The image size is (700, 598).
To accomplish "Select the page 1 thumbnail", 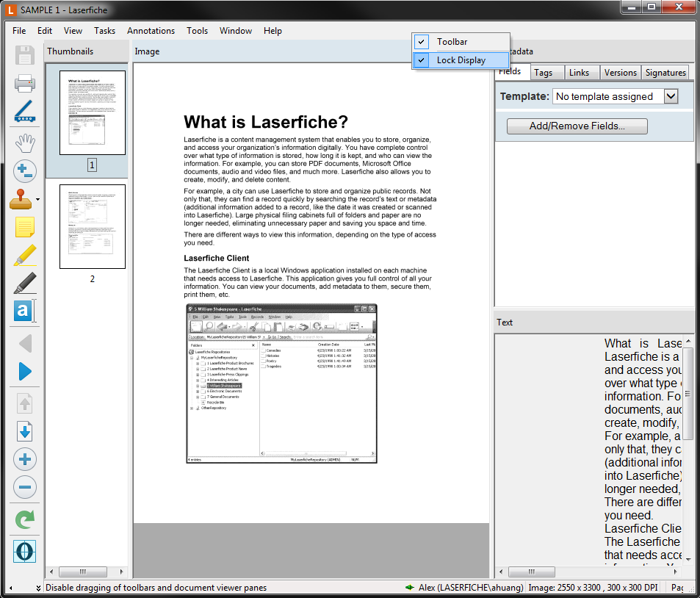I will (x=93, y=112).
